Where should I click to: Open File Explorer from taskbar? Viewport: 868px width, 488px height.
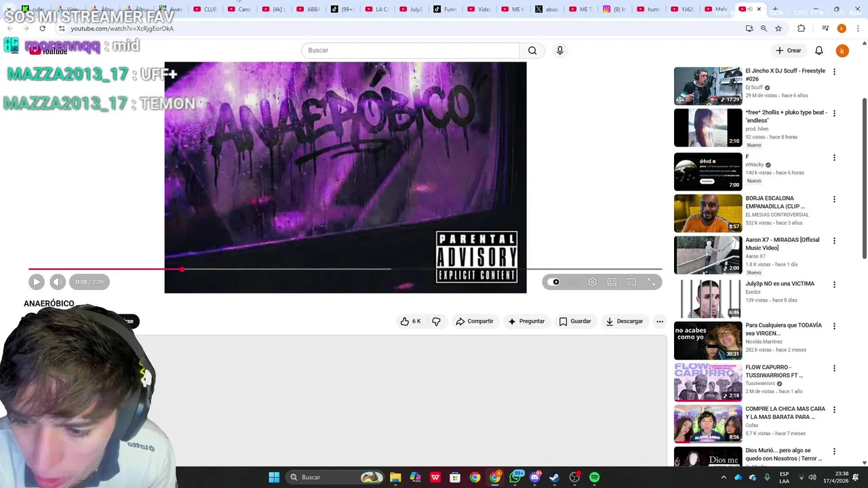tap(395, 477)
